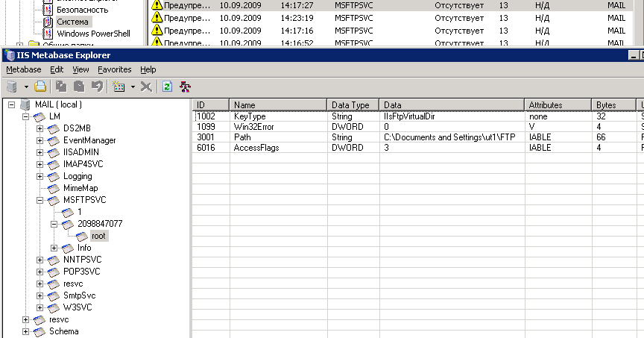Viewport: 644px width, 338px height.
Task: Select the 2098847077 tree item label
Action: (x=100, y=224)
